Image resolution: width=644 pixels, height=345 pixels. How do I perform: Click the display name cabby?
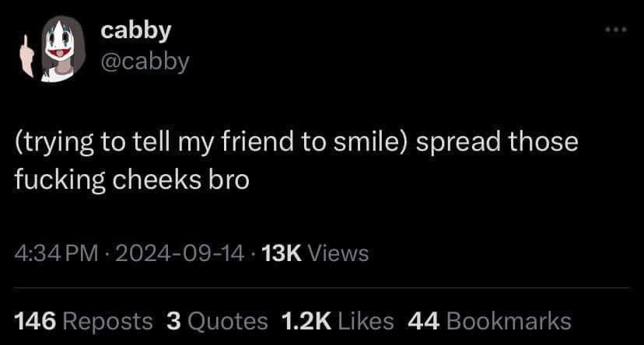pos(135,30)
